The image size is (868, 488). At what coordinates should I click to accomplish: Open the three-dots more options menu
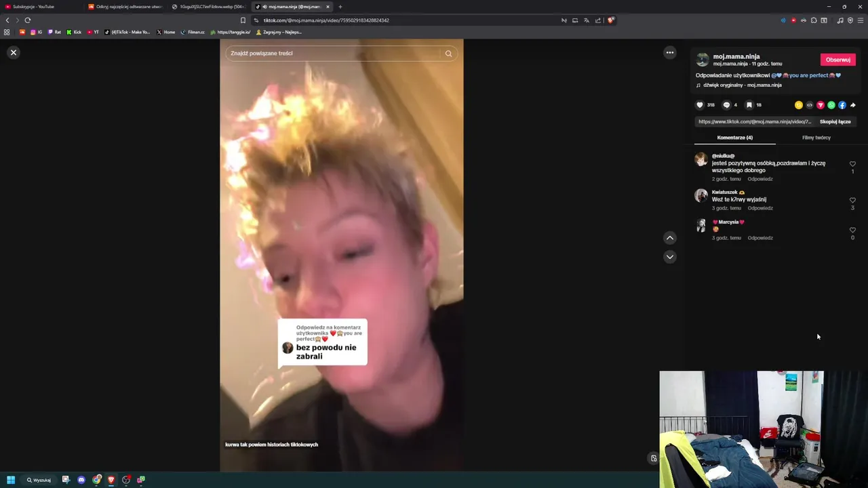click(x=670, y=52)
